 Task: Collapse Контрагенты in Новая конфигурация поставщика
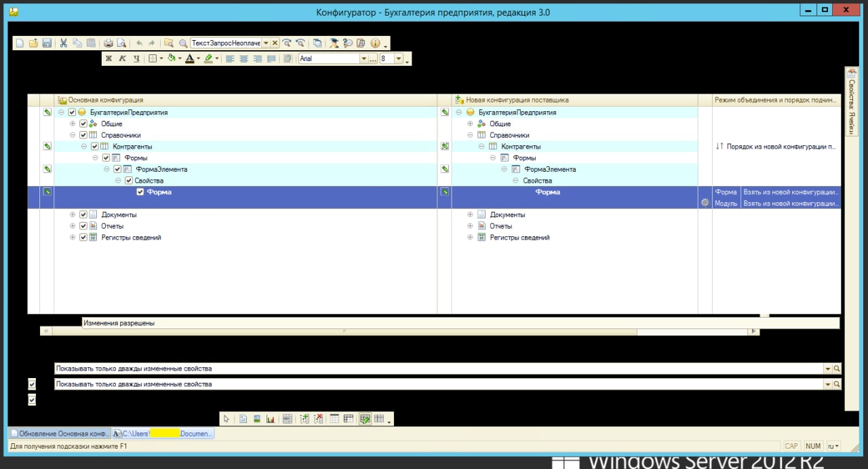click(482, 147)
